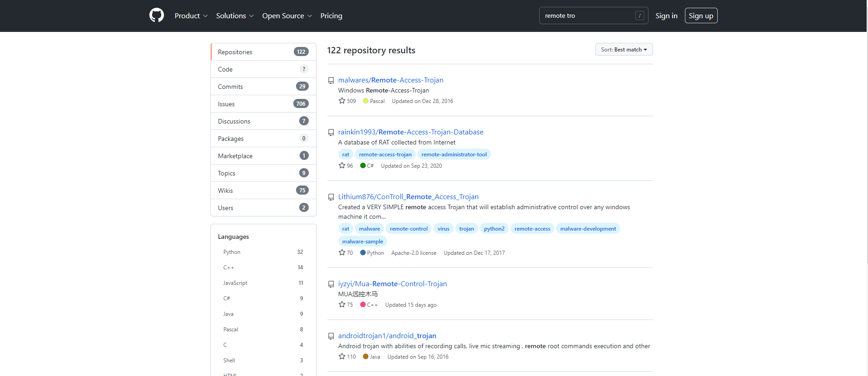Click the brown Java language dot
This screenshot has height=376, width=868.
[366, 356]
